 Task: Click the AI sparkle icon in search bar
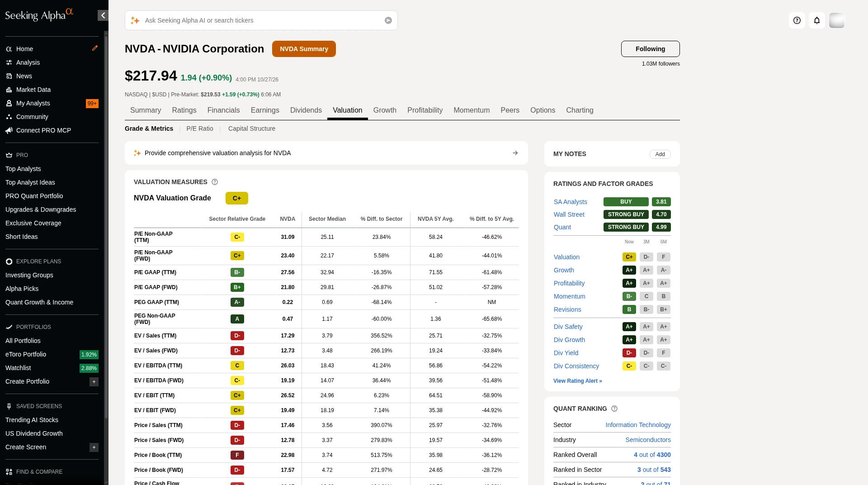point(135,20)
